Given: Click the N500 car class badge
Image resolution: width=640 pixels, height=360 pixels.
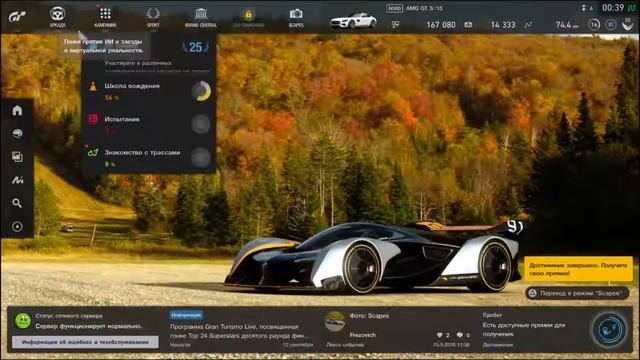Looking at the screenshot, I should 394,8.
